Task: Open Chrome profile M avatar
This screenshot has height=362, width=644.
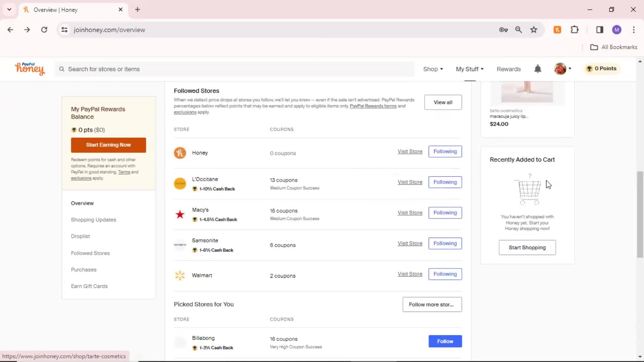Action: click(x=616, y=30)
